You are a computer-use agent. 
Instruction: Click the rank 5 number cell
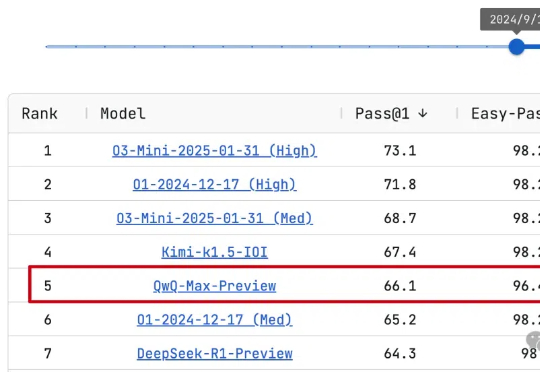pyautogui.click(x=48, y=286)
